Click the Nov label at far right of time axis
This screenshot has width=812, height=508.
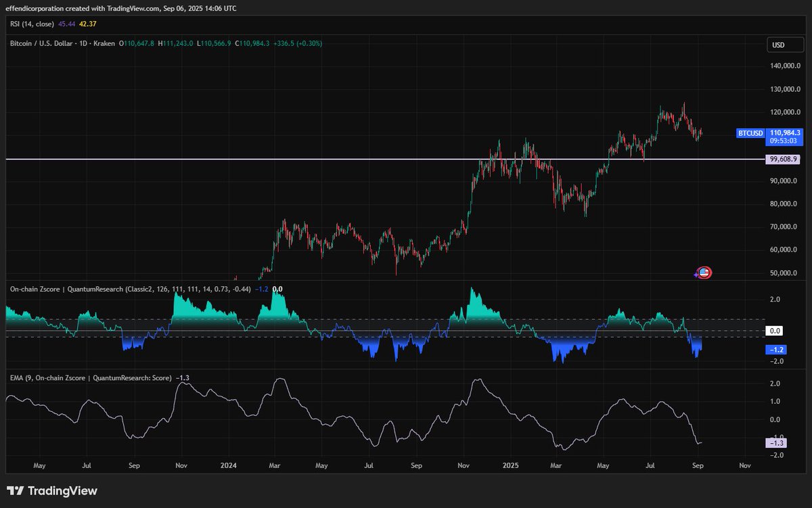tap(745, 466)
